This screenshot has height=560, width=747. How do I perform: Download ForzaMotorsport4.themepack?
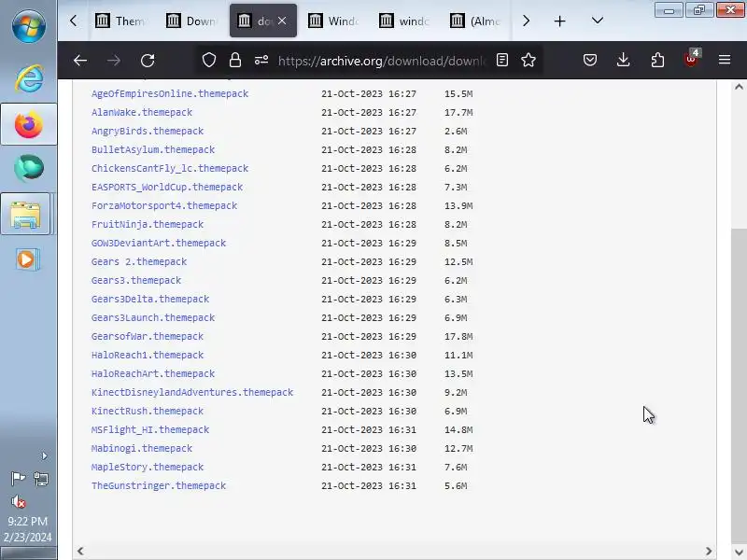164,205
